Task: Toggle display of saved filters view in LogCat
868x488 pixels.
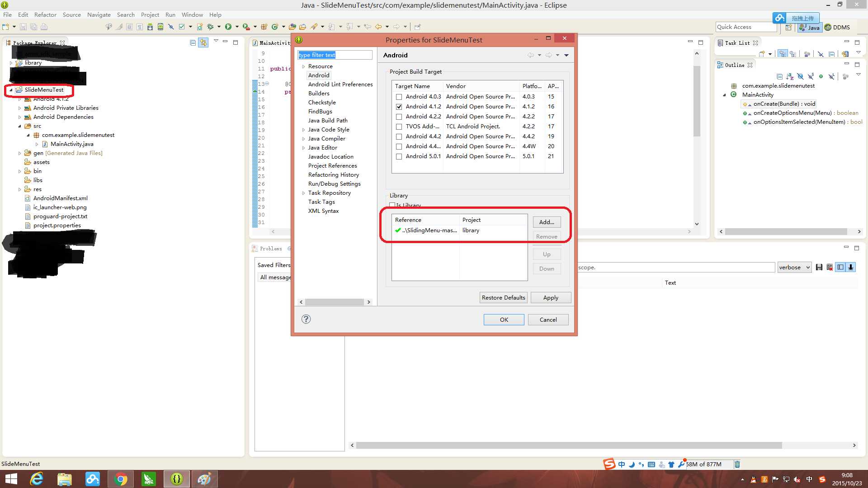Action: point(840,267)
